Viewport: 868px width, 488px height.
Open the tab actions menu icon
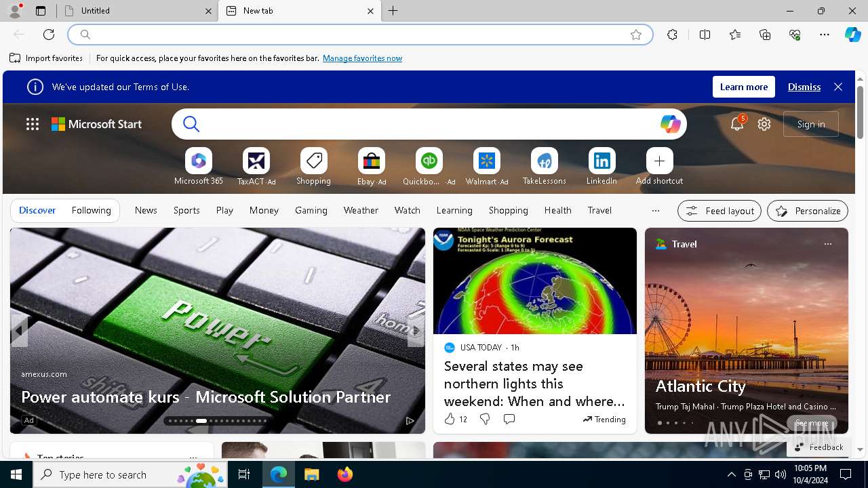pyautogui.click(x=41, y=11)
